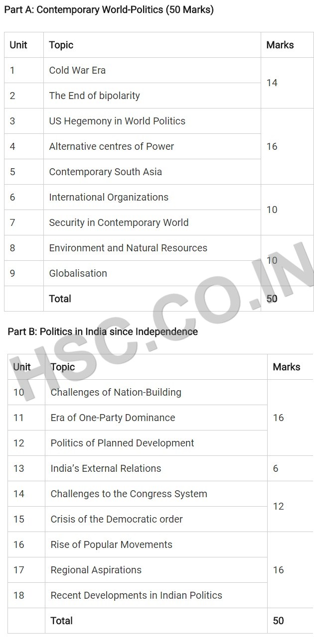Screen dimensions: 314x644
Task: Click India's External Relations topic
Action: (106, 468)
